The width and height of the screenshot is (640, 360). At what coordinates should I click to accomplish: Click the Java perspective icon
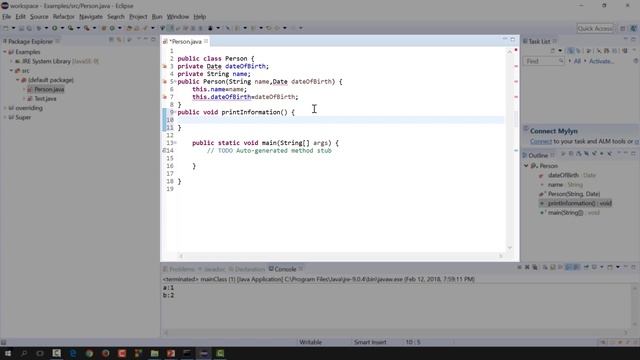(x=633, y=28)
